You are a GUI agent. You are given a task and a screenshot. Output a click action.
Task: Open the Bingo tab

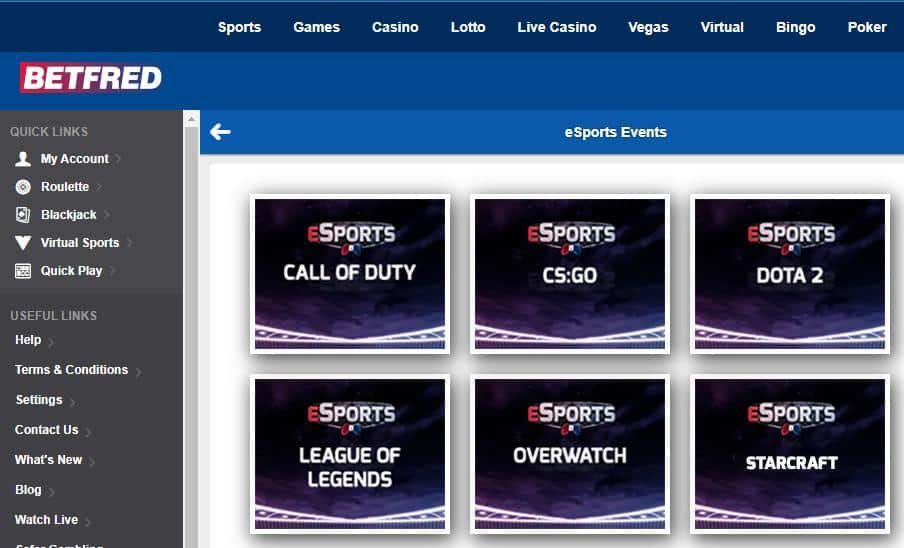[x=796, y=27]
